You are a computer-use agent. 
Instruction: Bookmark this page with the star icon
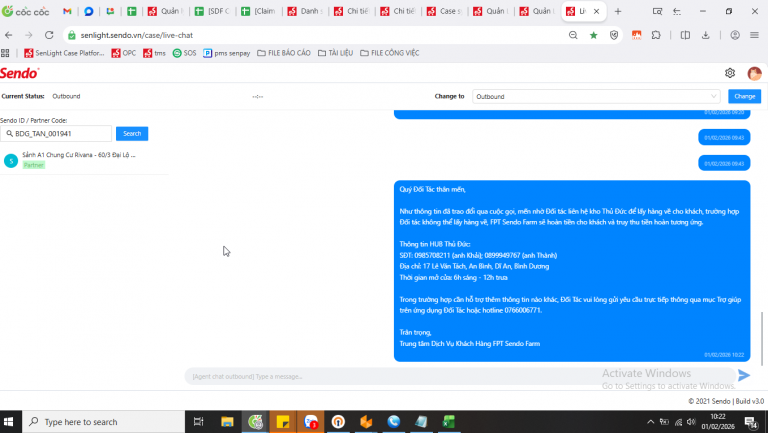click(594, 35)
